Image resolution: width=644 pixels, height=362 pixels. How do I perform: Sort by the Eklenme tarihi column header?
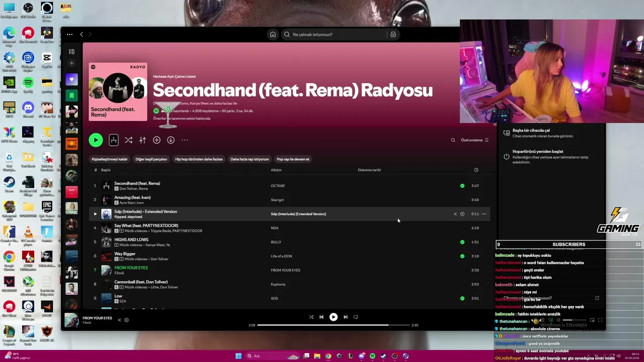click(x=369, y=170)
